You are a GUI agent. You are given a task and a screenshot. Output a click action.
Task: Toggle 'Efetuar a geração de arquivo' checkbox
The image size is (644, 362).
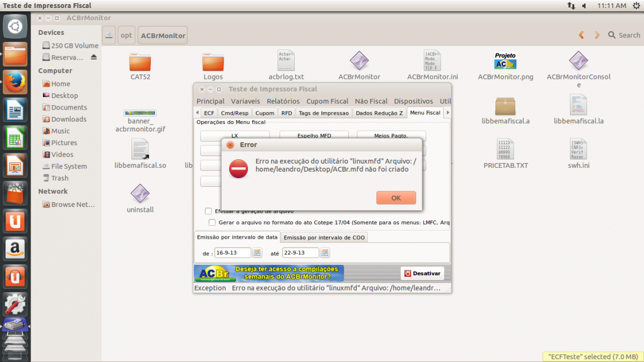tap(208, 211)
